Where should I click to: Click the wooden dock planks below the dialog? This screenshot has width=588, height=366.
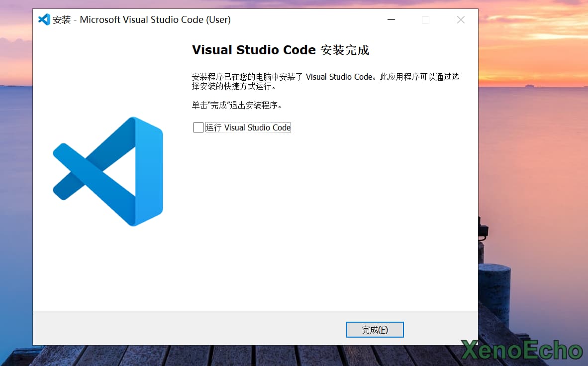pyautogui.click(x=249, y=356)
